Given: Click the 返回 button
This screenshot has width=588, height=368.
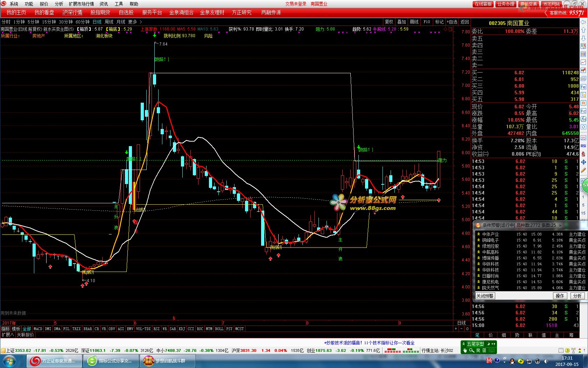Looking at the screenshot, I should [464, 22].
